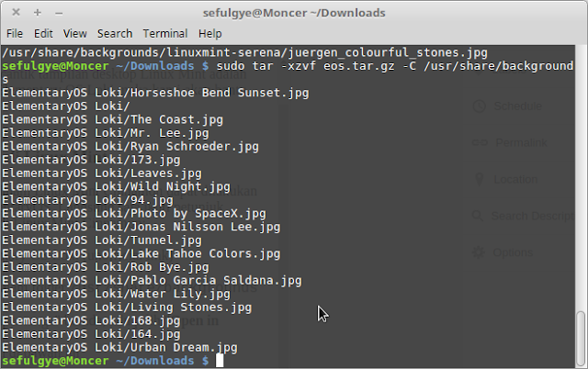
Task: Click the Permalink chain icon behind terminal
Action: (480, 142)
